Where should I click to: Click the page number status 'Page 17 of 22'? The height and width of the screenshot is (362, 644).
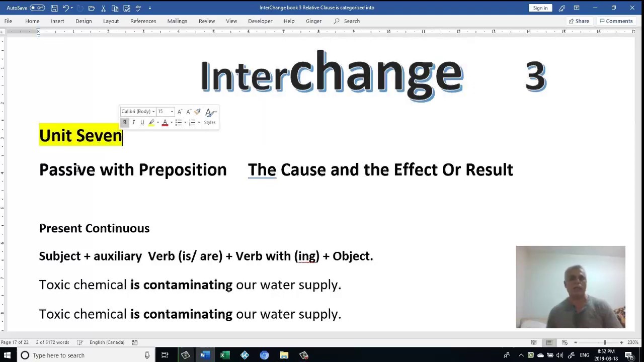15,342
